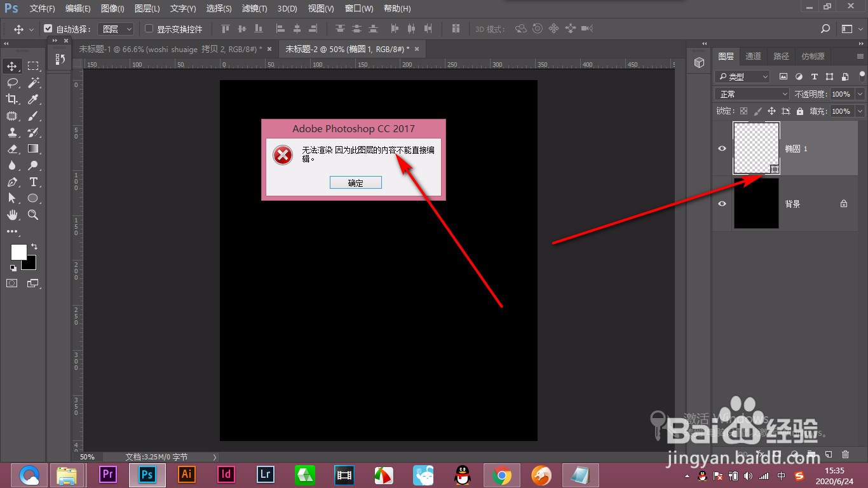Viewport: 868px width, 488px height.
Task: Click lock image pixels brush icon
Action: click(757, 111)
